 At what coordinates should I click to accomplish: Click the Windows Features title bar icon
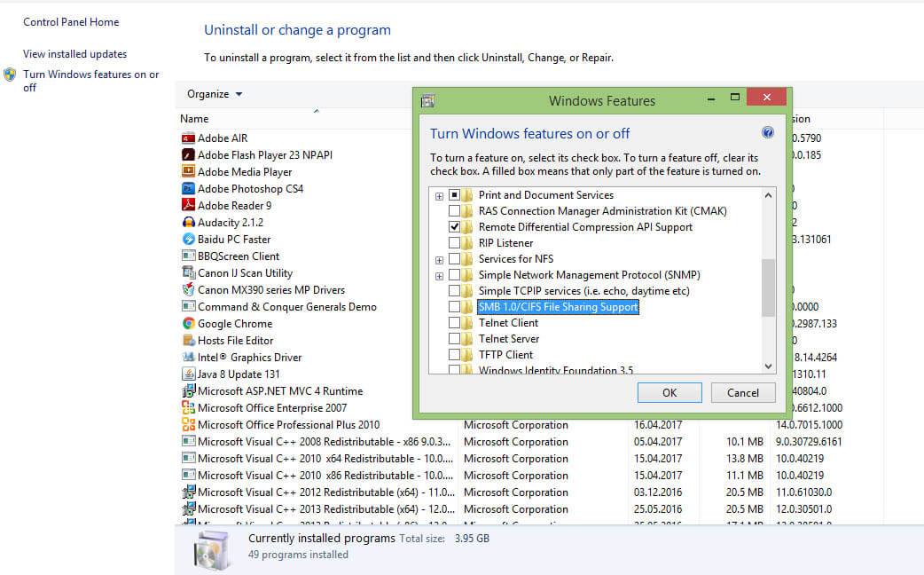click(x=427, y=101)
